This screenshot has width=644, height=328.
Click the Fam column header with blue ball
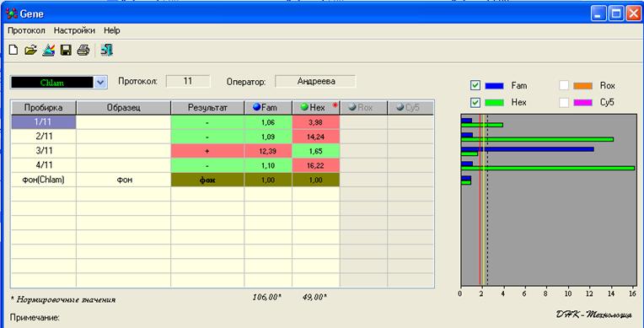coord(268,108)
